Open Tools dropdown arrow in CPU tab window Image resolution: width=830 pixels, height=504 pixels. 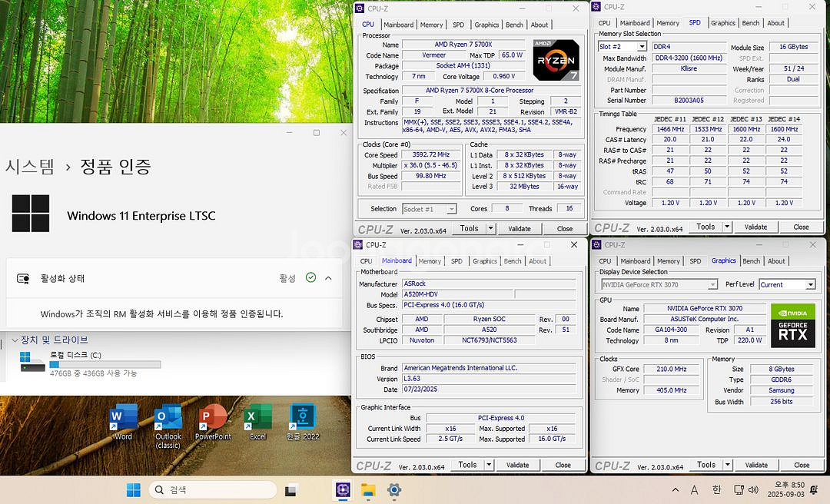coord(490,229)
